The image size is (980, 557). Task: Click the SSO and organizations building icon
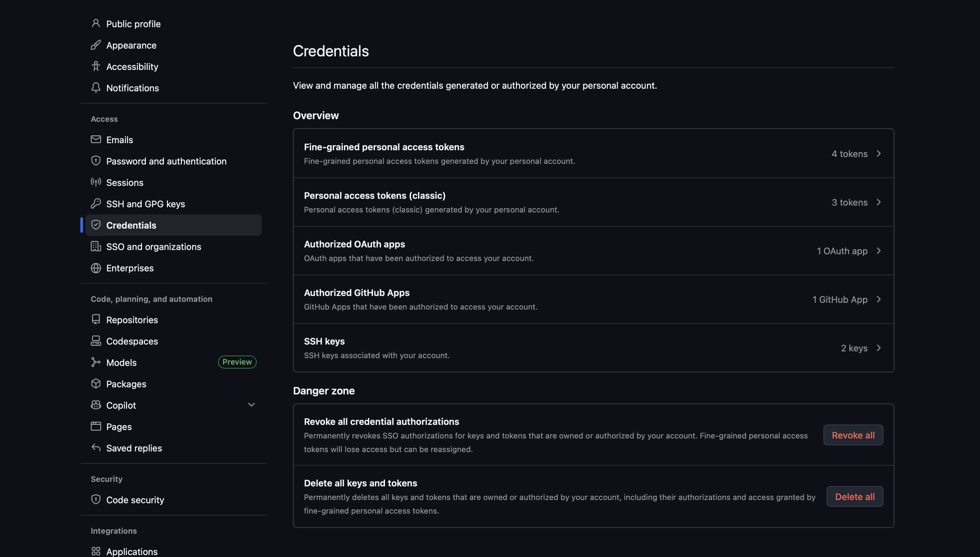(x=96, y=246)
